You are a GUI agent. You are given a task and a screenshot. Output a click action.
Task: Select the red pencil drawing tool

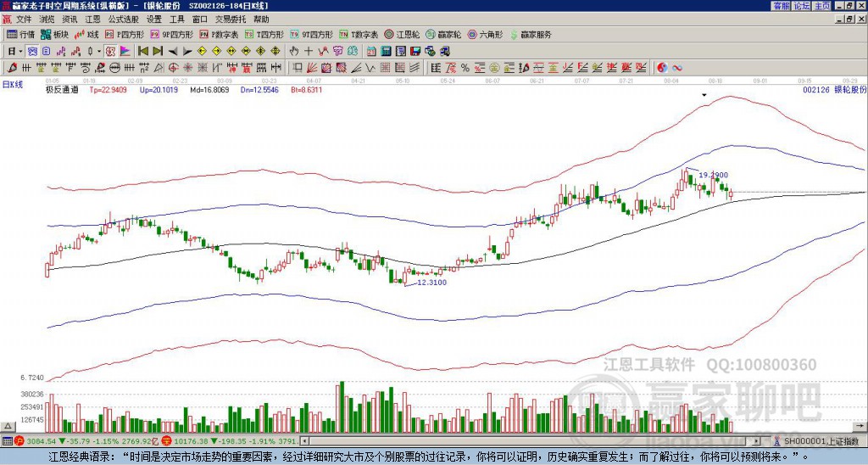pos(11,68)
